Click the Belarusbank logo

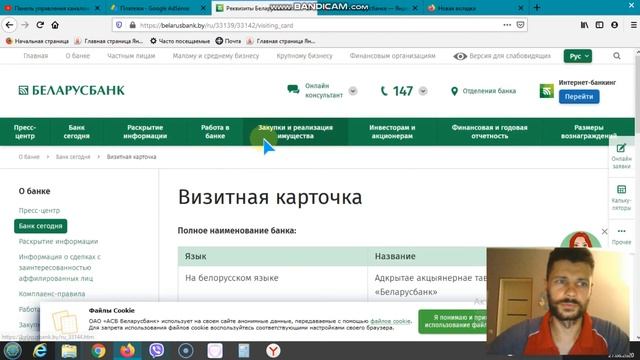[x=71, y=90]
